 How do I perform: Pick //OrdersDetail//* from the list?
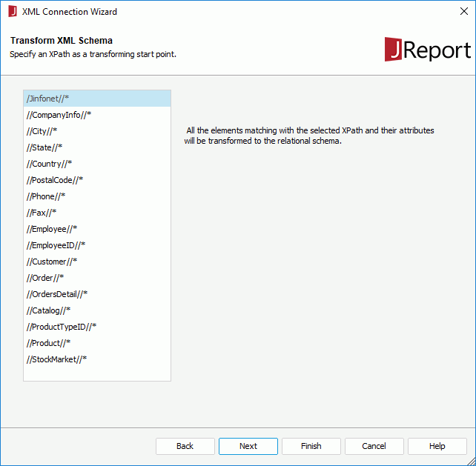(97, 294)
